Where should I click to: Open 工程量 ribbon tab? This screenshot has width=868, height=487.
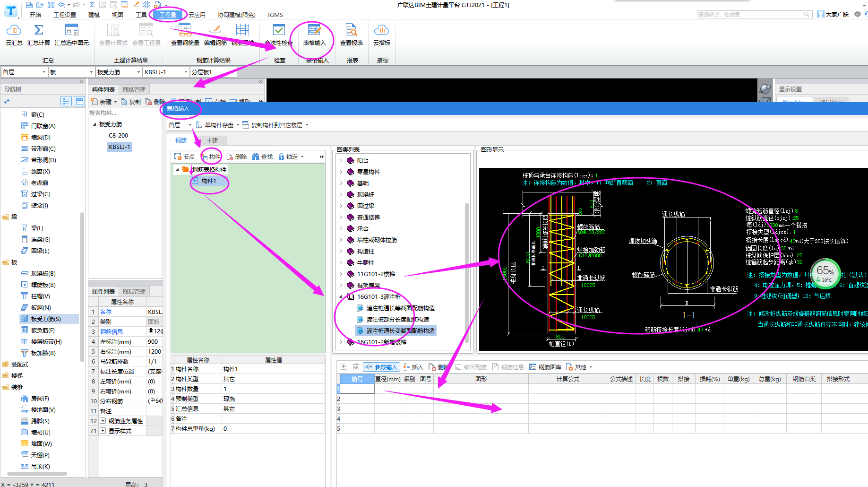(x=168, y=15)
